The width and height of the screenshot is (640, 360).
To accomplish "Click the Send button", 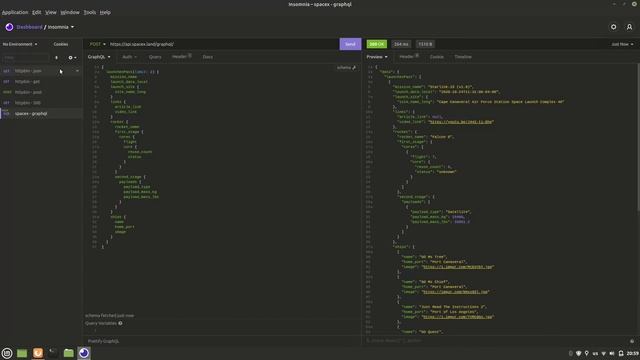I will (x=350, y=44).
